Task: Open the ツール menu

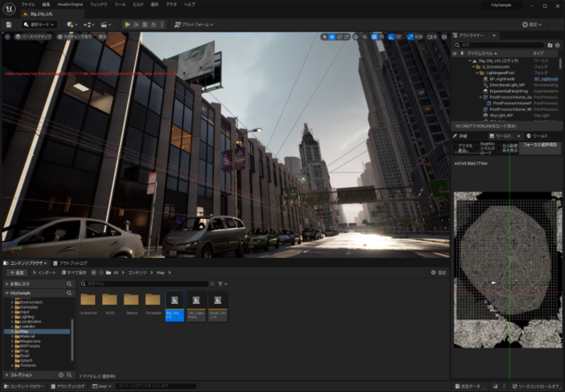Action: pyautogui.click(x=120, y=4)
